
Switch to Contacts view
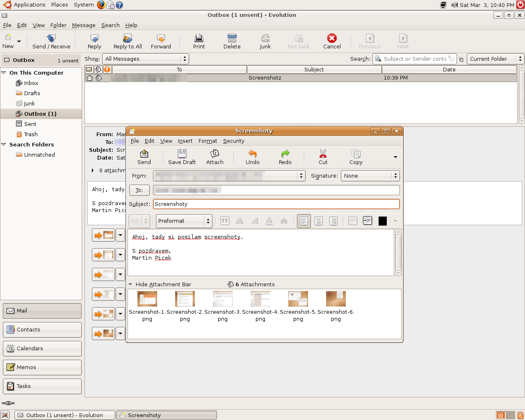click(x=42, y=330)
